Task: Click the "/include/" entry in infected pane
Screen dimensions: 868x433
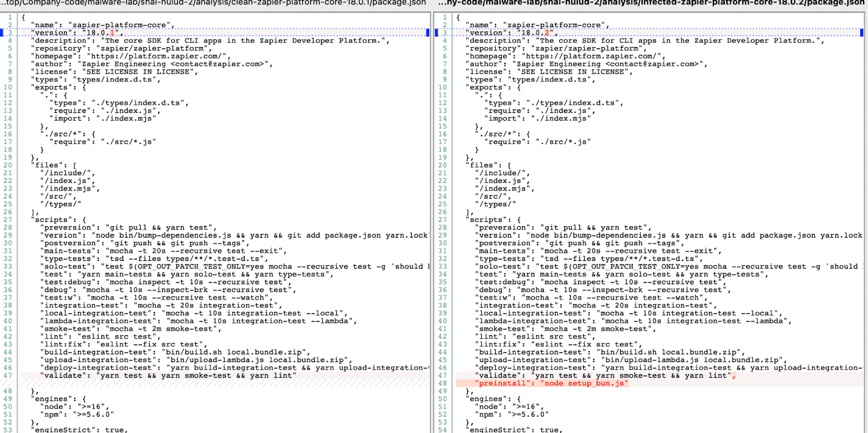Action: click(x=502, y=173)
